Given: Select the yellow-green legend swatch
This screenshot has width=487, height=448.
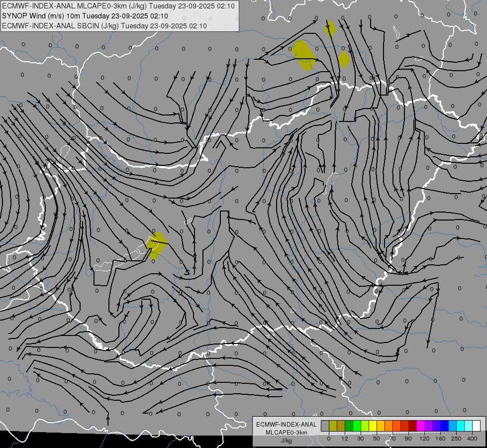Looking at the screenshot, I should [x=365, y=426].
